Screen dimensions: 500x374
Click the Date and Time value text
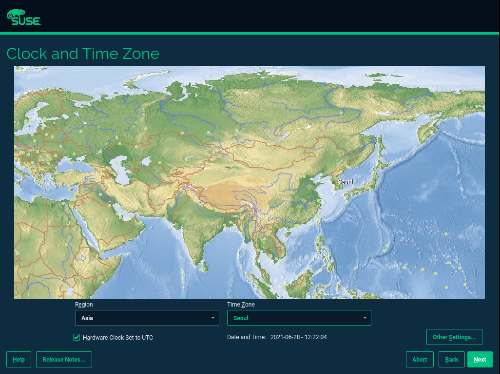(x=298, y=337)
